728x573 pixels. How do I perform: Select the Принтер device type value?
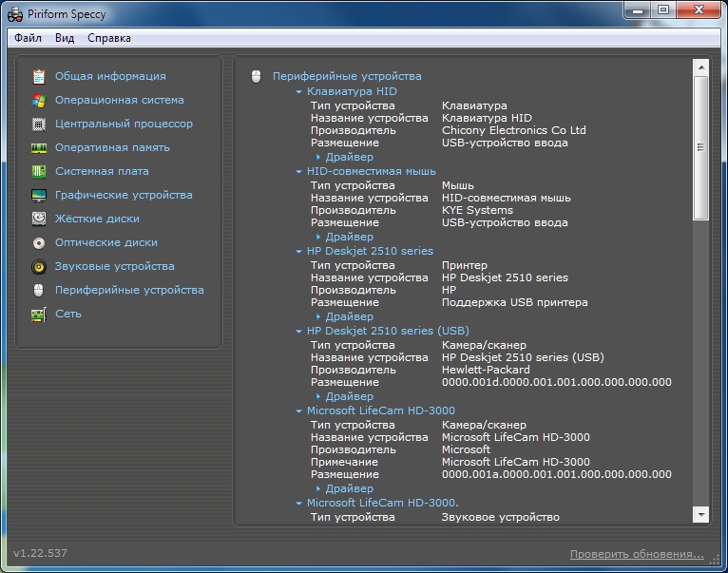(465, 266)
